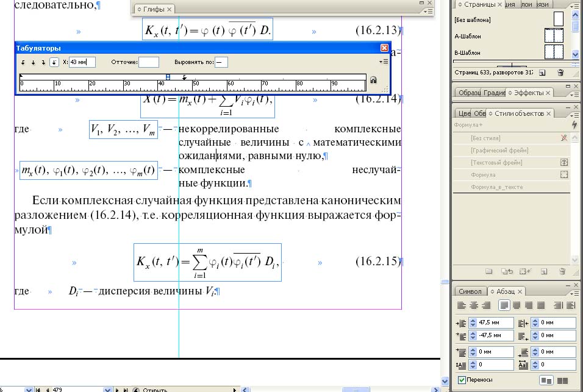The image size is (583, 392).
Task: Select the left-justified tab stop button
Action: click(23, 62)
